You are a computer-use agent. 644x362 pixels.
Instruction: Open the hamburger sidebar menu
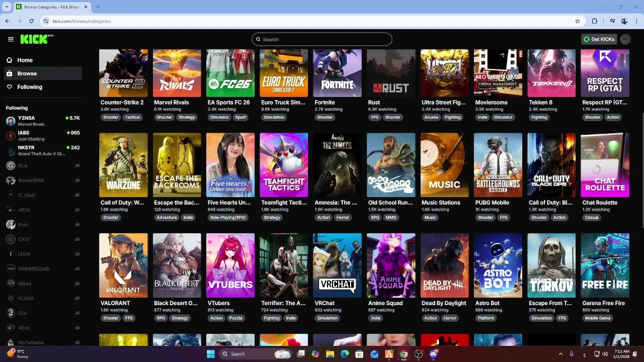[x=11, y=39]
